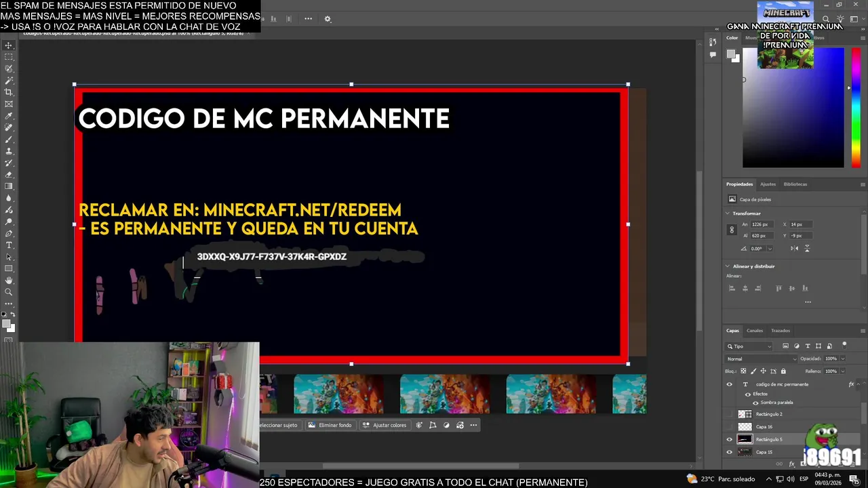
Task: Toggle the link width and height button
Action: pos(732,230)
